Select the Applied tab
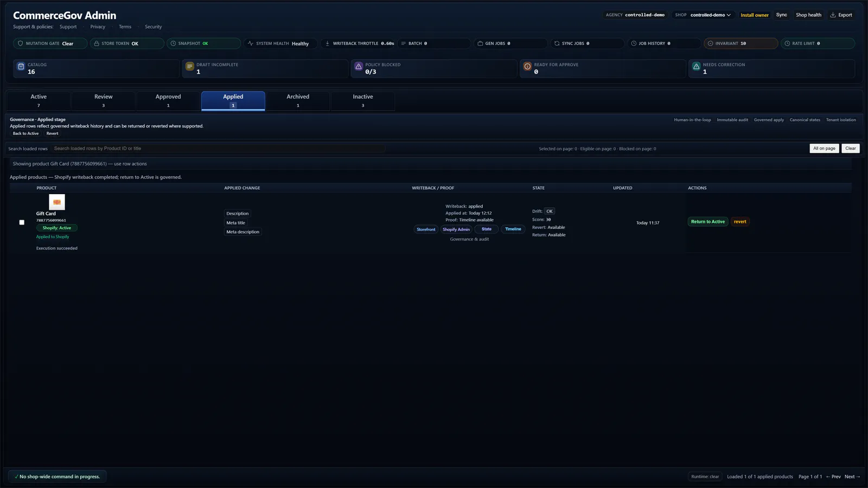The height and width of the screenshot is (488, 868). pos(233,101)
